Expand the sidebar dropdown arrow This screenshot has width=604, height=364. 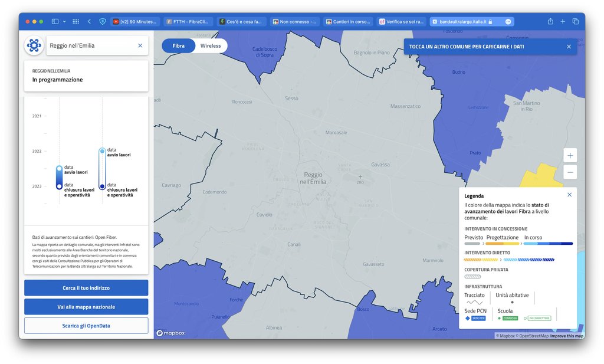(64, 21)
